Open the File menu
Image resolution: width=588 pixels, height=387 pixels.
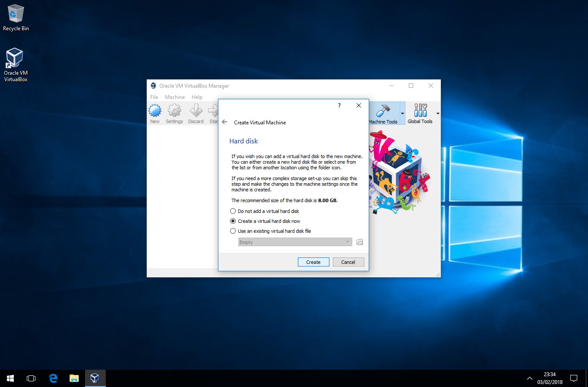(x=154, y=97)
